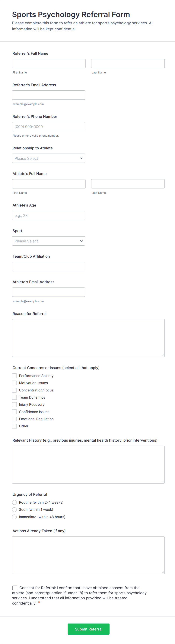
Task: Check the Performance Anxiety checkbox
Action: point(14,375)
